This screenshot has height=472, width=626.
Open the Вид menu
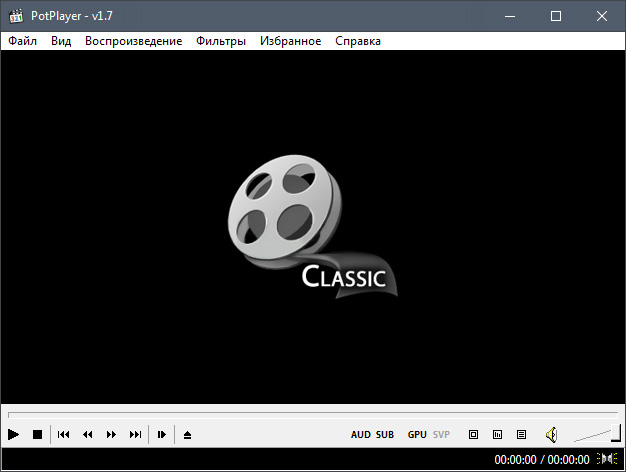[61, 41]
